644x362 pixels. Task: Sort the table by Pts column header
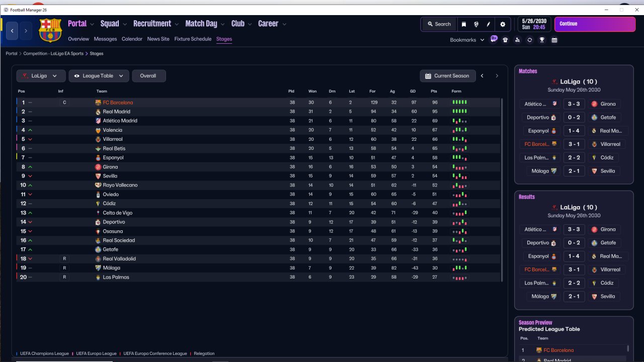[434, 91]
